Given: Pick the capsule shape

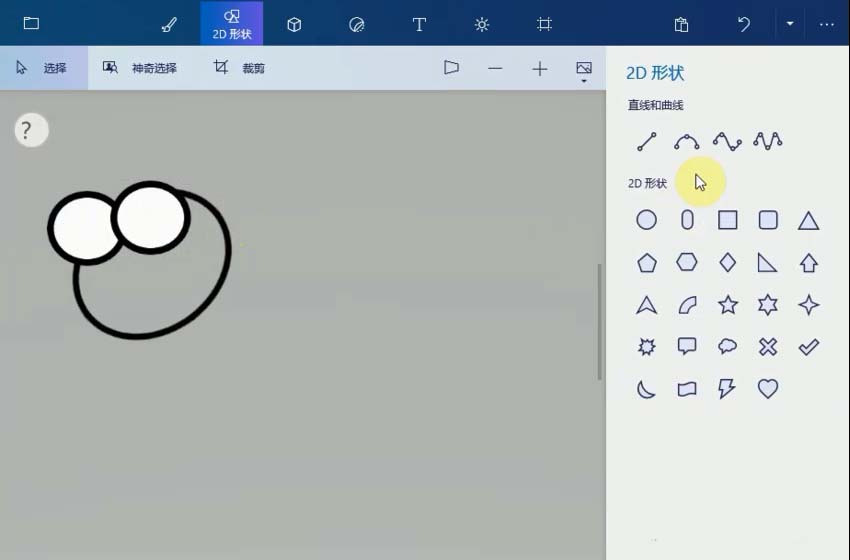Looking at the screenshot, I should tap(687, 220).
